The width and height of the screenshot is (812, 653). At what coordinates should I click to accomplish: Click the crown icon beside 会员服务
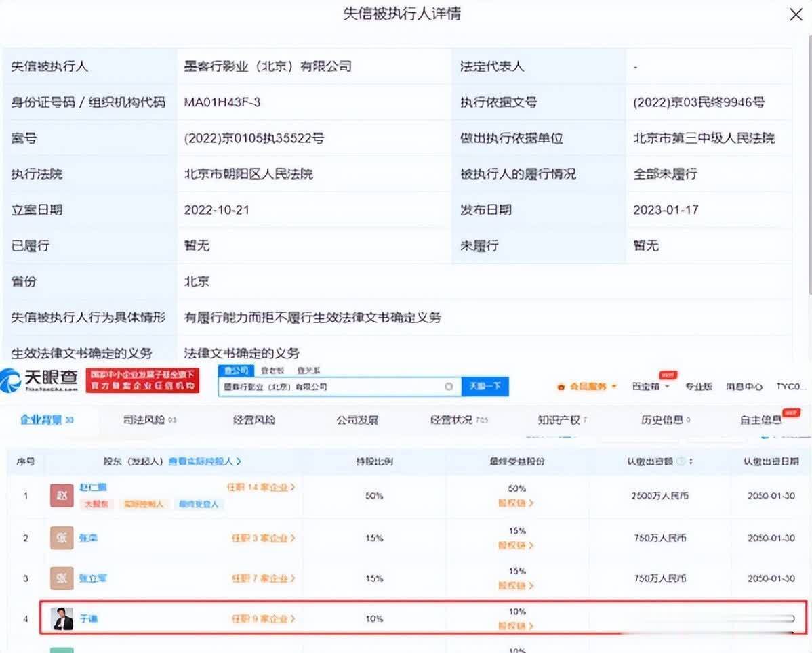point(561,387)
